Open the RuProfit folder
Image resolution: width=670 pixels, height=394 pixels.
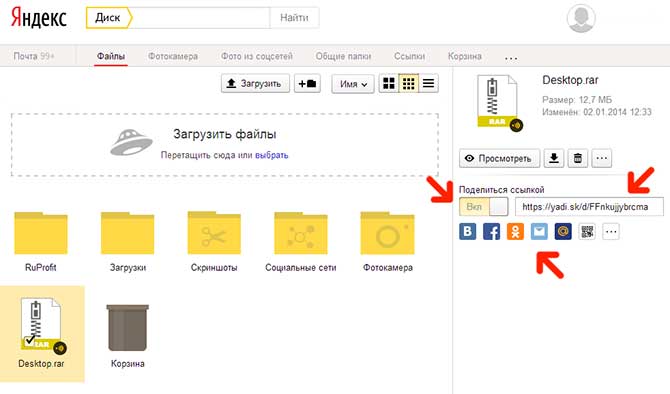41,233
